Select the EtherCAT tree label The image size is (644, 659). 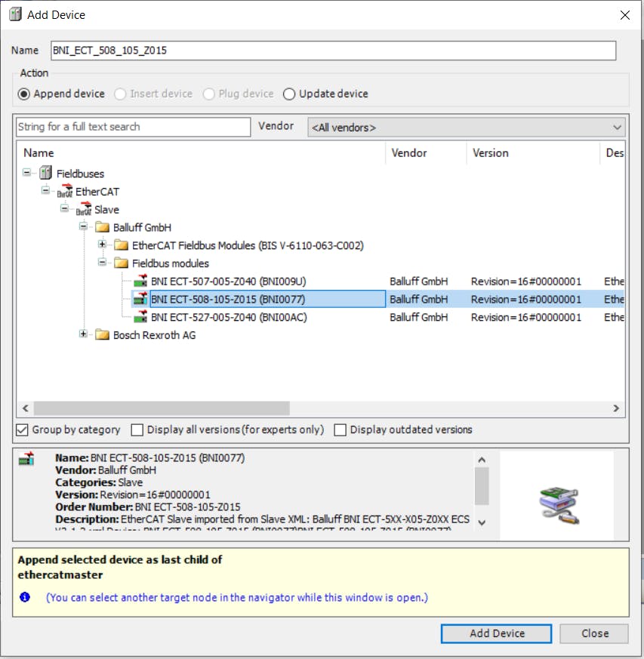97,192
